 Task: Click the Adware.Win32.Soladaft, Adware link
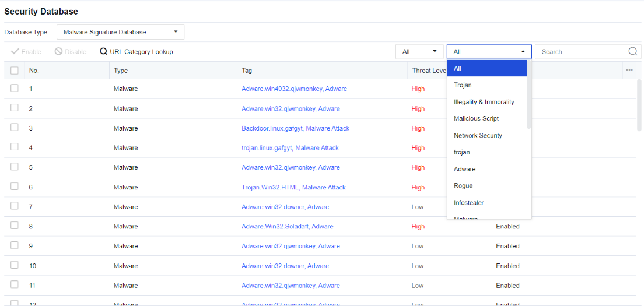coord(288,226)
